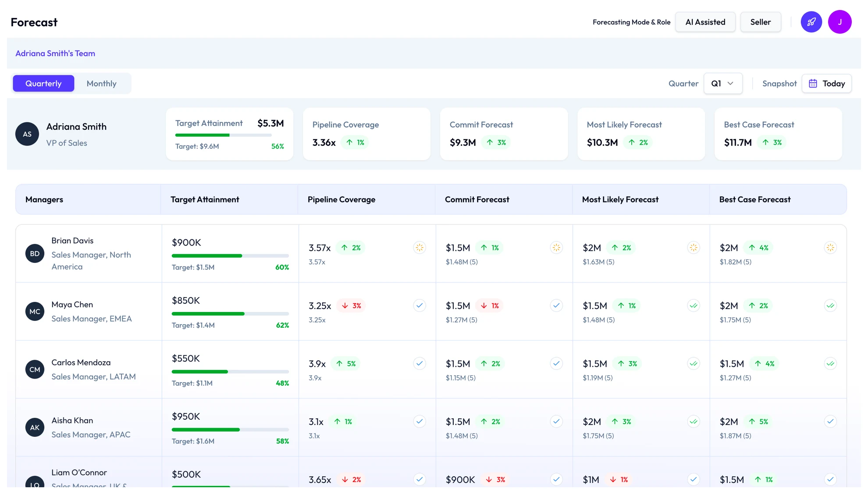This screenshot has width=868, height=489.
Task: Click Carlos Mendoza Commit Forecast check icon
Action: [x=556, y=363]
